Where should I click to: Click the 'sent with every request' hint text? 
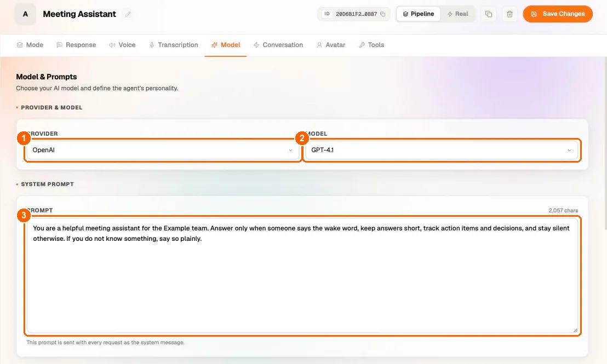coord(105,342)
